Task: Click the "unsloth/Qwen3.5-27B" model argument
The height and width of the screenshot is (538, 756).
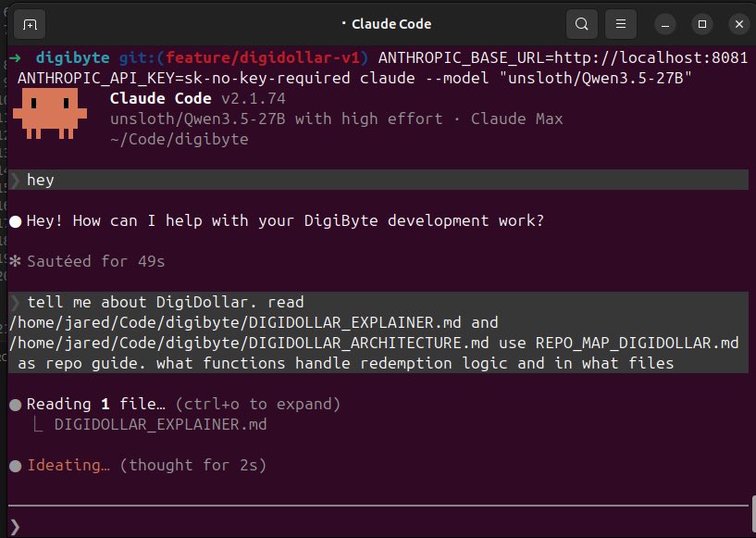Action: [595, 78]
